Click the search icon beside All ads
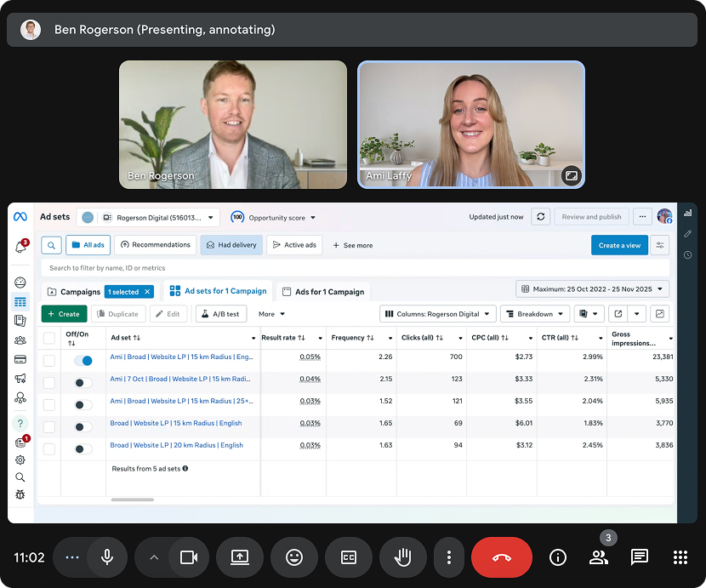The image size is (706, 588). click(x=51, y=245)
